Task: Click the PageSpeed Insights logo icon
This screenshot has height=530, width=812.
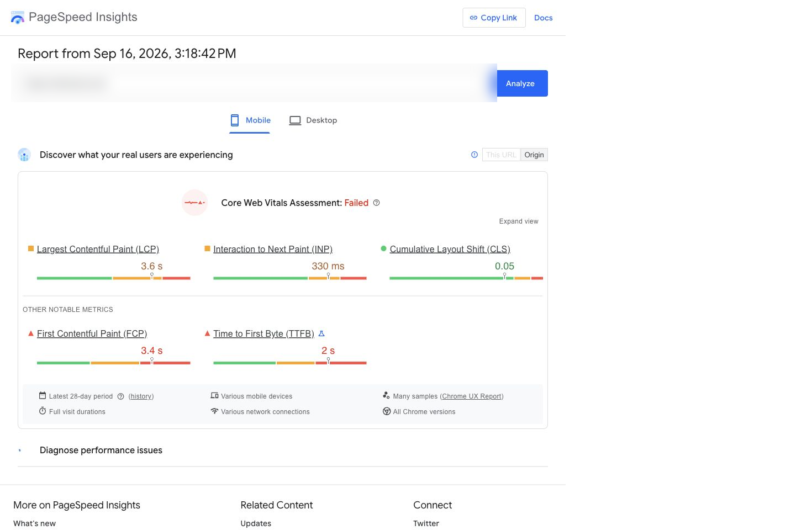Action: click(x=18, y=18)
